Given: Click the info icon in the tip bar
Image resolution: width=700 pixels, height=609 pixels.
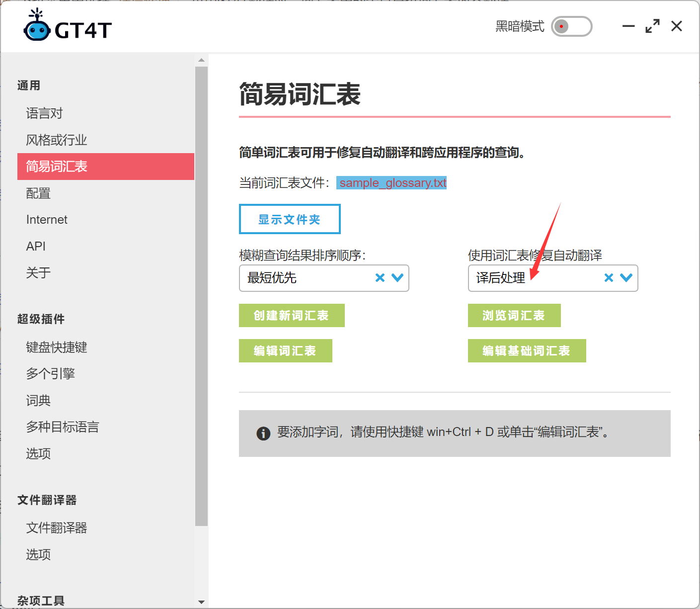Looking at the screenshot, I should coord(263,434).
